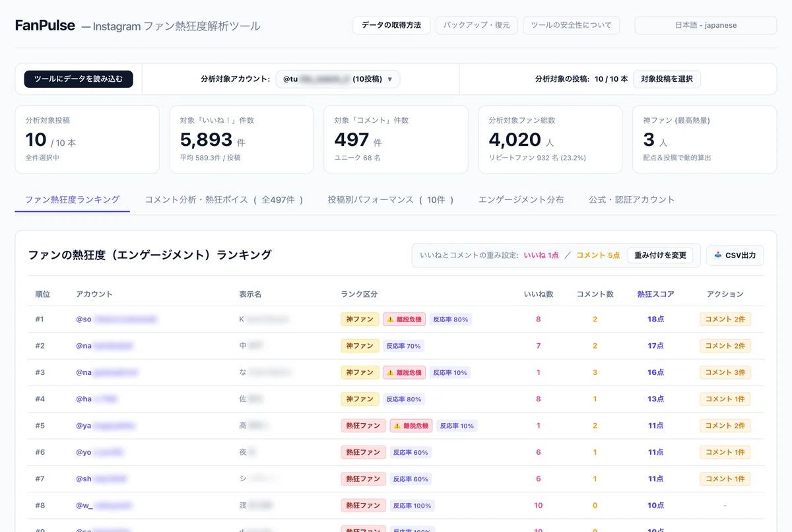Viewport: 792px width, 532px height.
Task: Open バックアップ・復元
Action: point(477,25)
